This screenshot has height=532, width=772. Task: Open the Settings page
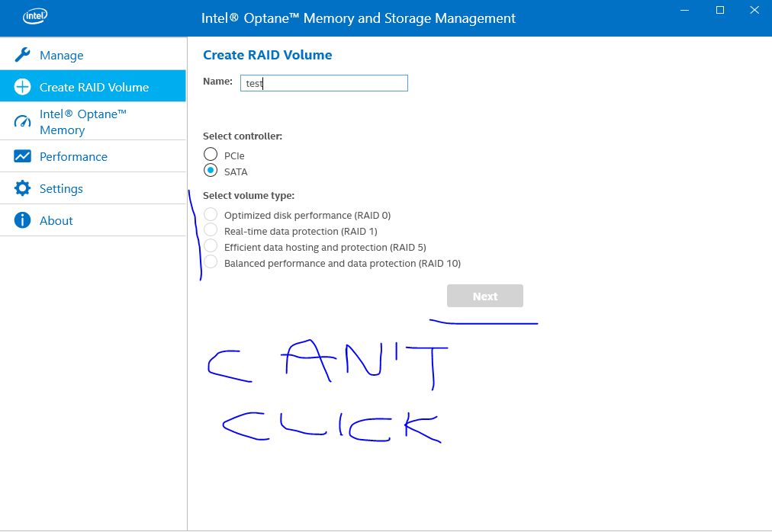(x=93, y=188)
